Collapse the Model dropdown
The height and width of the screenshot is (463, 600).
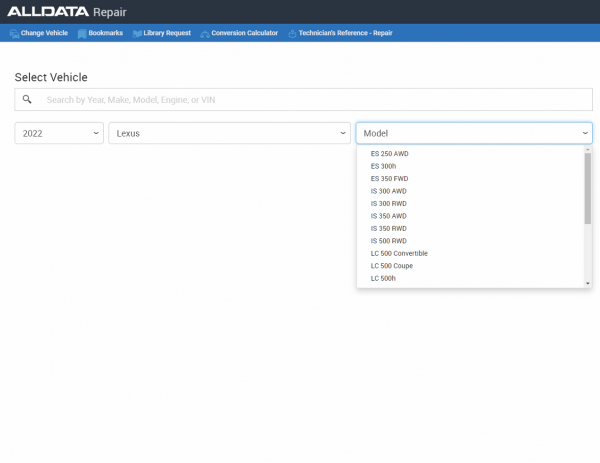pyautogui.click(x=474, y=133)
